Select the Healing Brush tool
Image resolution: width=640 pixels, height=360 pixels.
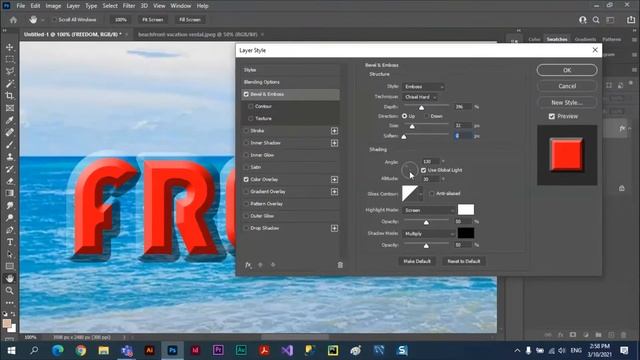tap(9, 132)
